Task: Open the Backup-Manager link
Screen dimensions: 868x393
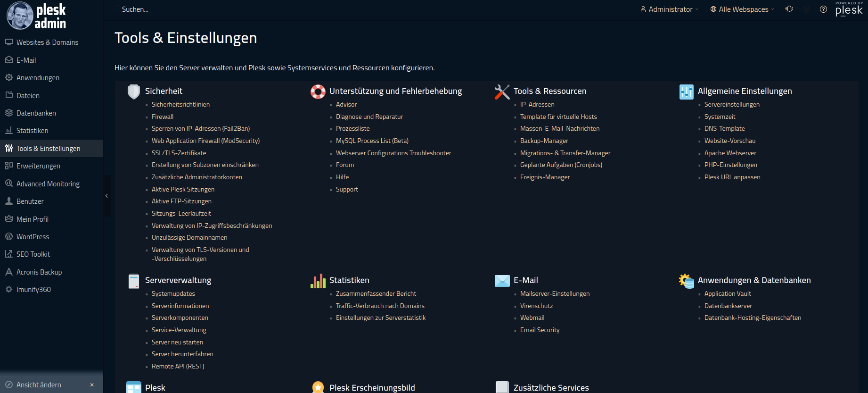Action: point(544,141)
